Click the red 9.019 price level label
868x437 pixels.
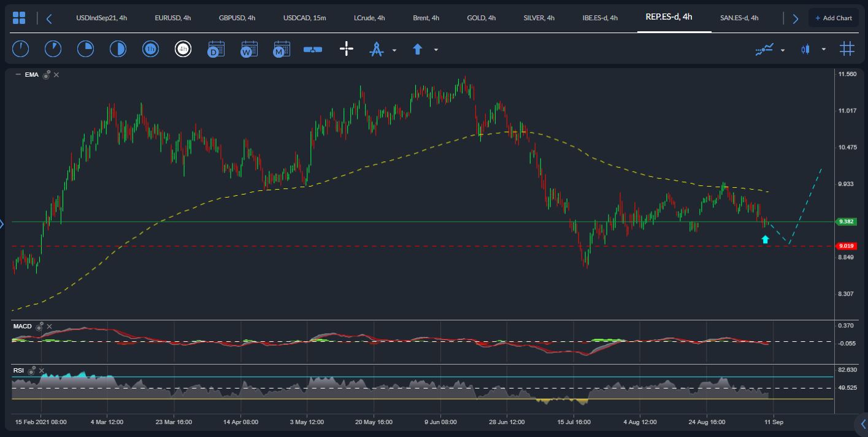point(846,246)
